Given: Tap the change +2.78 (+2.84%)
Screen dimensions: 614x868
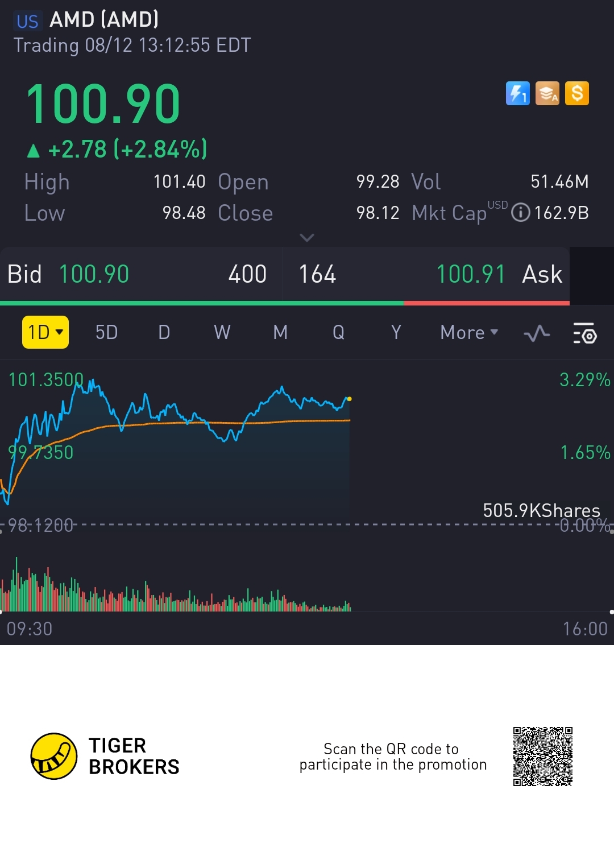Looking at the screenshot, I should tap(117, 150).
